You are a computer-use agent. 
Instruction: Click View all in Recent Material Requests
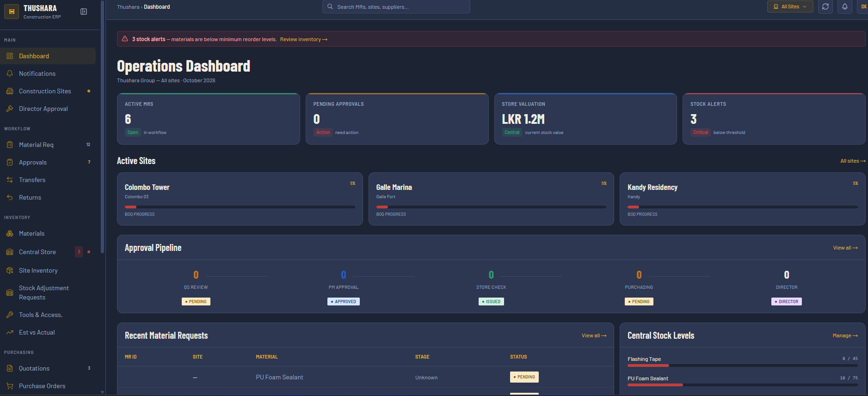coord(594,335)
